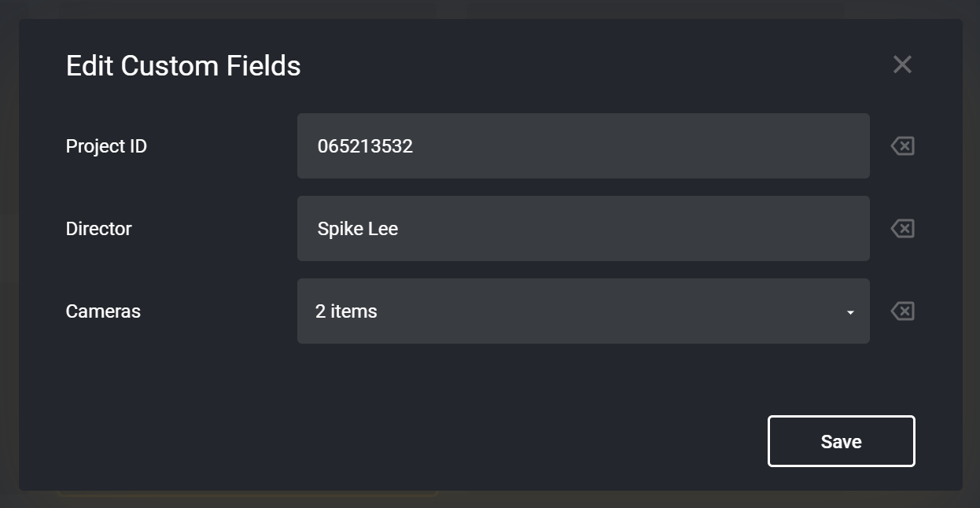Focus the Director input field
This screenshot has height=508, width=980.
point(584,229)
